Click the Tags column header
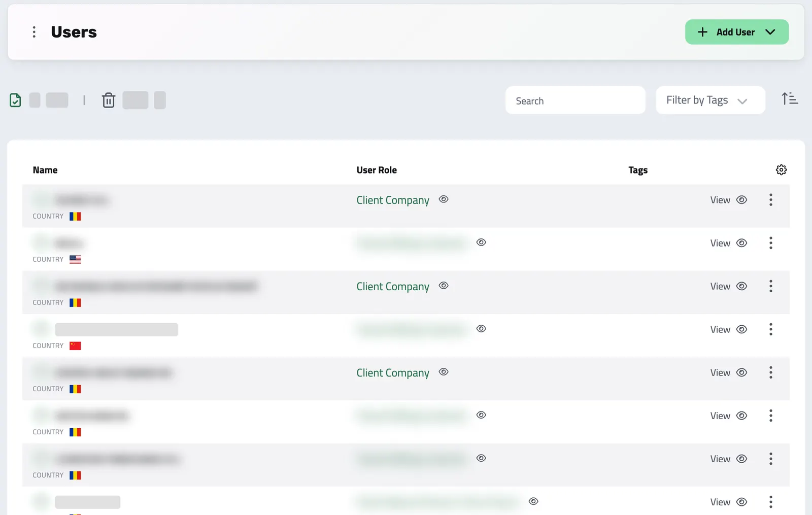Screen dimensions: 812x515 pos(638,170)
